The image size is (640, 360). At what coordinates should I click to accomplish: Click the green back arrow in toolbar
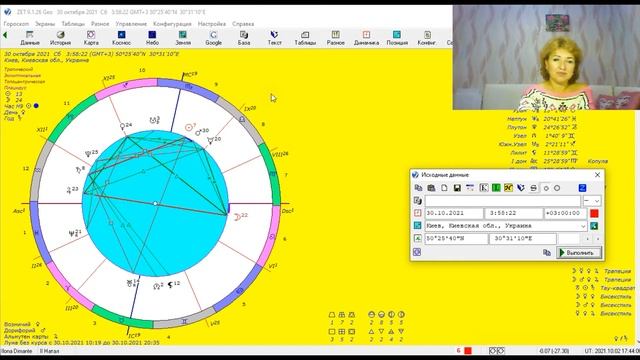coord(5,35)
